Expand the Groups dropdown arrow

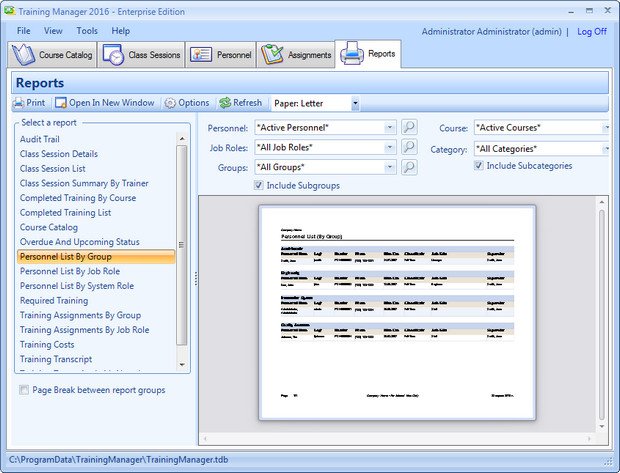coord(389,167)
